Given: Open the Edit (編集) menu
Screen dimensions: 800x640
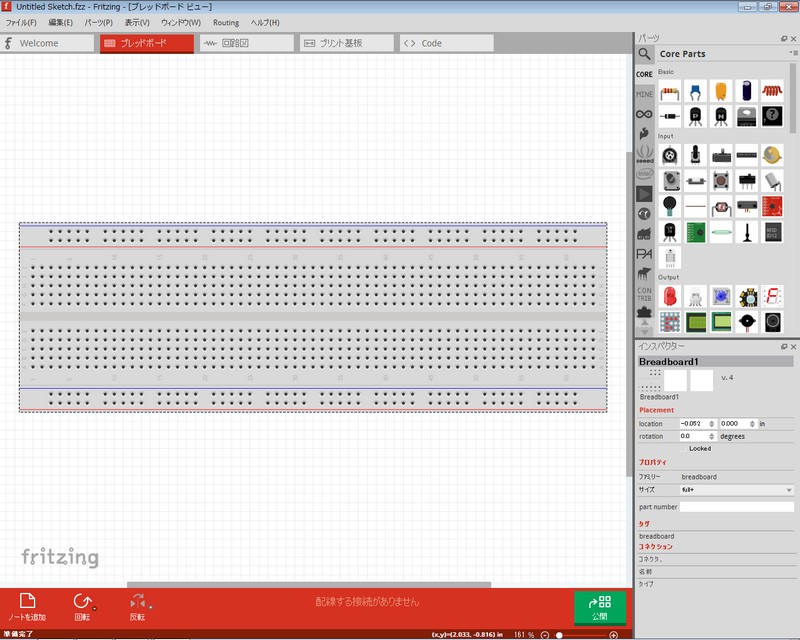Looking at the screenshot, I should pos(60,22).
